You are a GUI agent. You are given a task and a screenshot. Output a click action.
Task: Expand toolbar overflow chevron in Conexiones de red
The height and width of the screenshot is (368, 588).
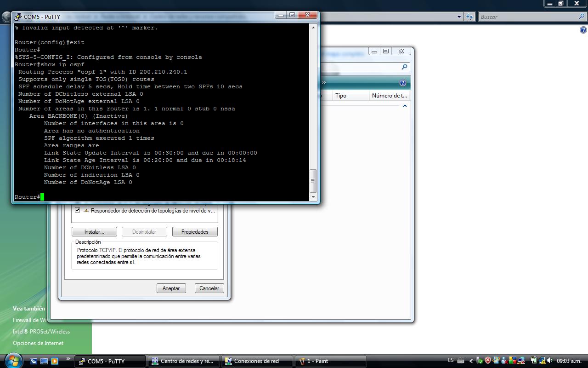324,83
